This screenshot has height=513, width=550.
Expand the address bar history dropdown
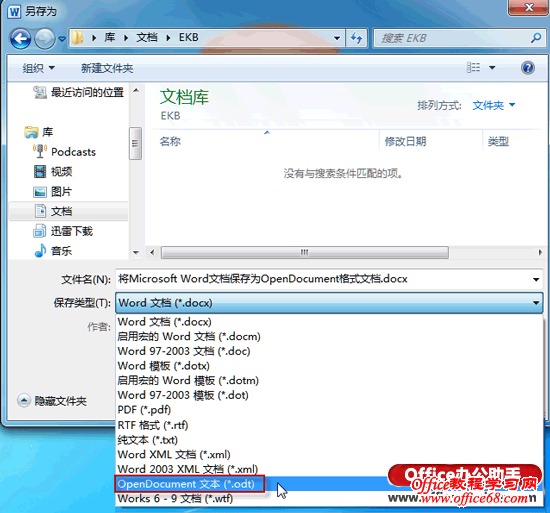(337, 38)
